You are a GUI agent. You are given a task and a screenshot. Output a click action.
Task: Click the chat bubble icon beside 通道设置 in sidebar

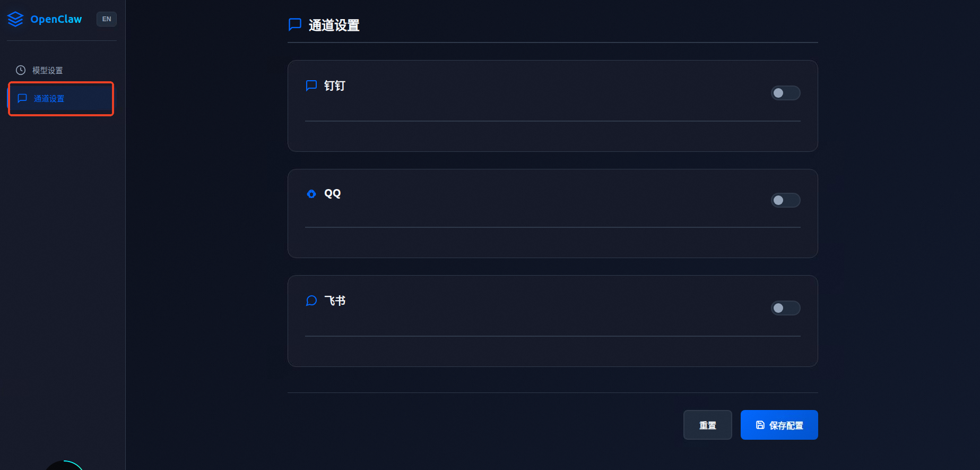click(x=22, y=98)
